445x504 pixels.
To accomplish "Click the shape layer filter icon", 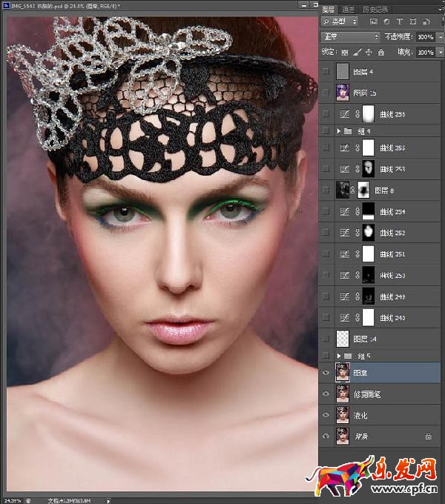I will click(x=412, y=22).
